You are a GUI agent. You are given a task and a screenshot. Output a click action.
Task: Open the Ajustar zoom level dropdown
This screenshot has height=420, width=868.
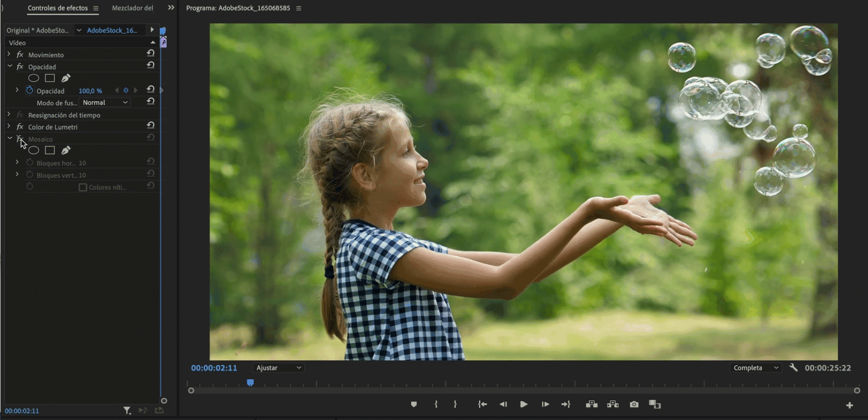[x=278, y=368]
